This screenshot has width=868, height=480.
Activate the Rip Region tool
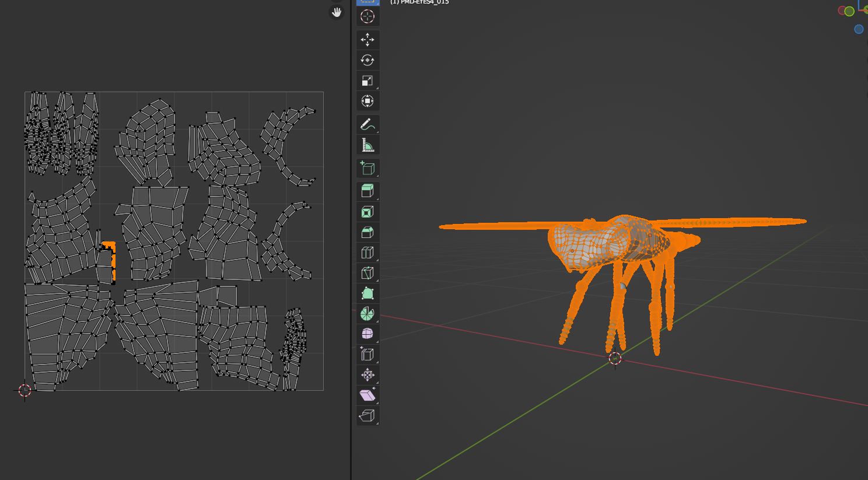[367, 416]
